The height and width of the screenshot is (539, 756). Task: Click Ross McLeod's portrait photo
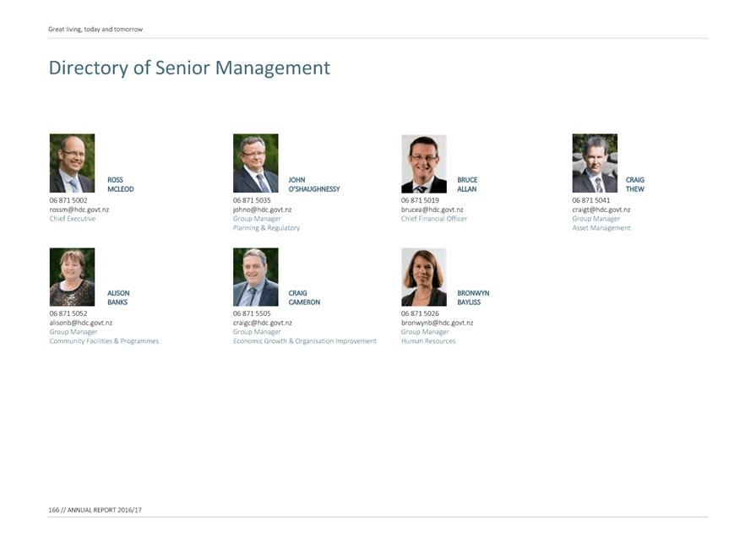click(x=73, y=163)
